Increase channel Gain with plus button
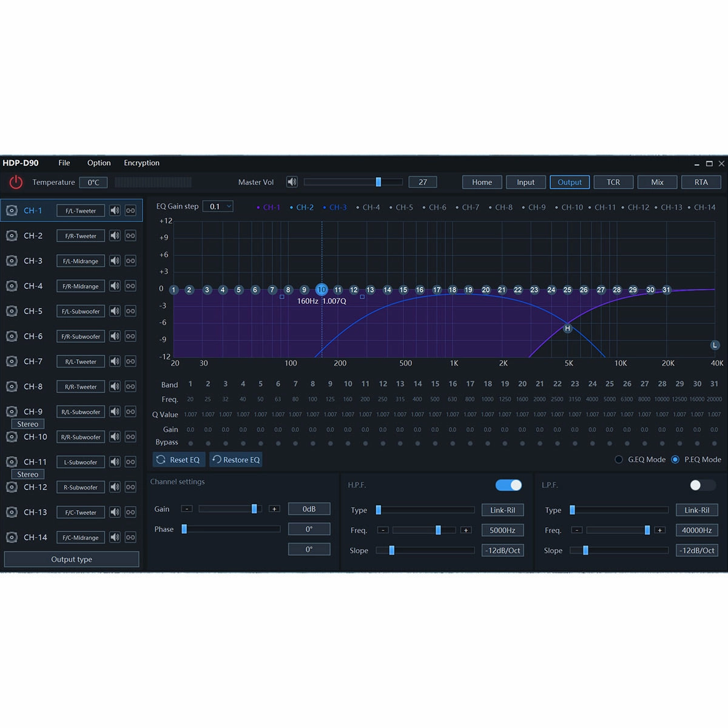728x728 pixels. [275, 509]
